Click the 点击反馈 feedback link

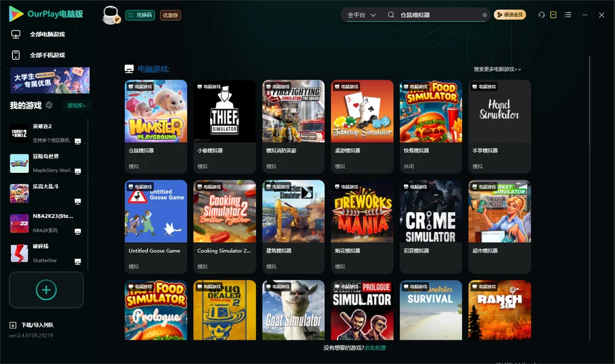[375, 348]
